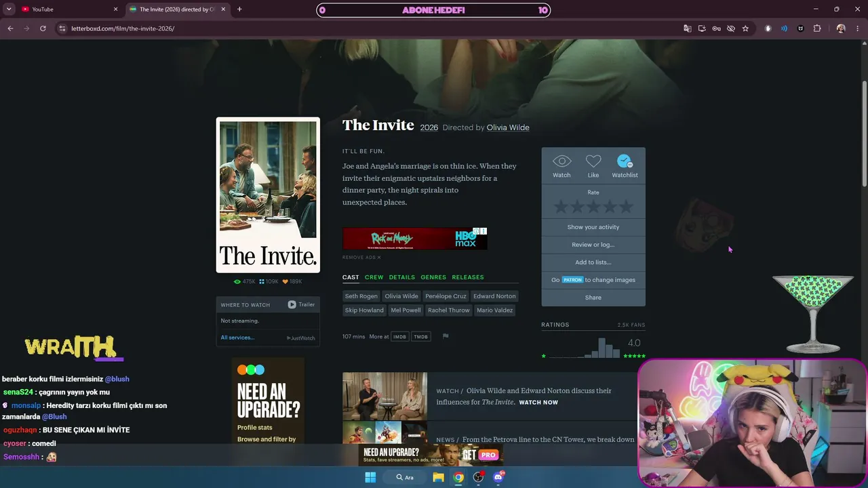Open cast member Skip Howland

coord(364,310)
